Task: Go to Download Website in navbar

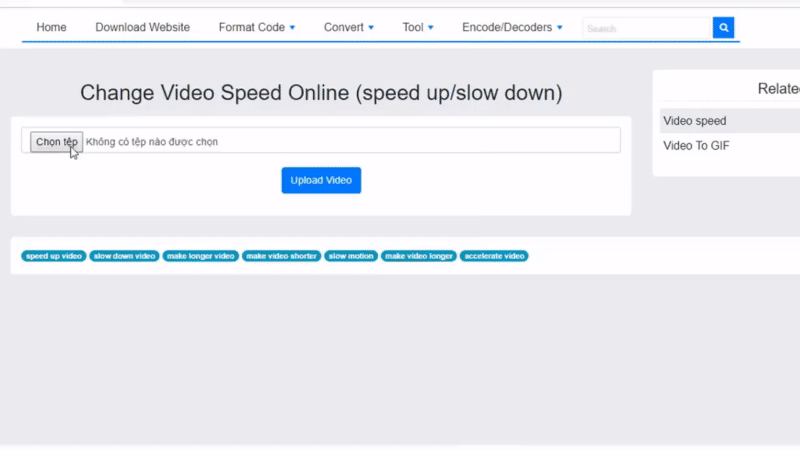Action: pyautogui.click(x=142, y=28)
